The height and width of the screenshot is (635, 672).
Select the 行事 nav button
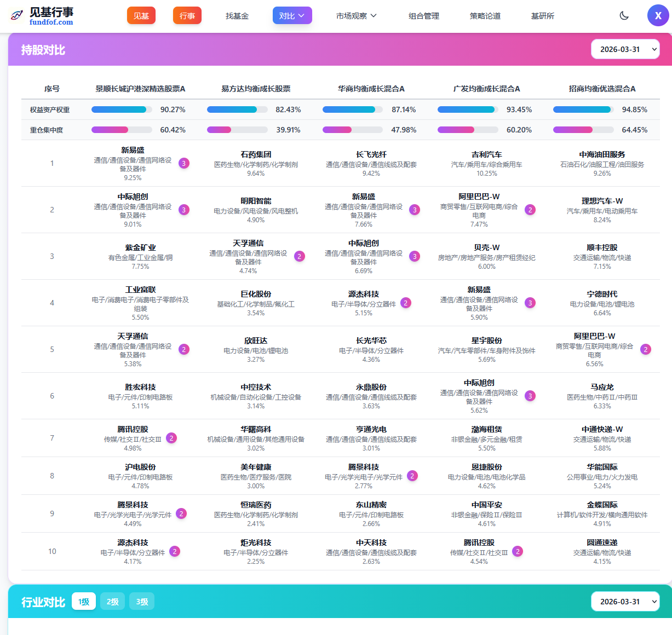[187, 15]
